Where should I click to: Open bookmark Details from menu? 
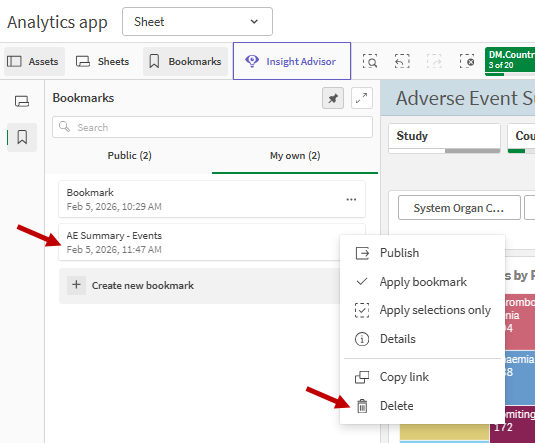pyautogui.click(x=422, y=339)
